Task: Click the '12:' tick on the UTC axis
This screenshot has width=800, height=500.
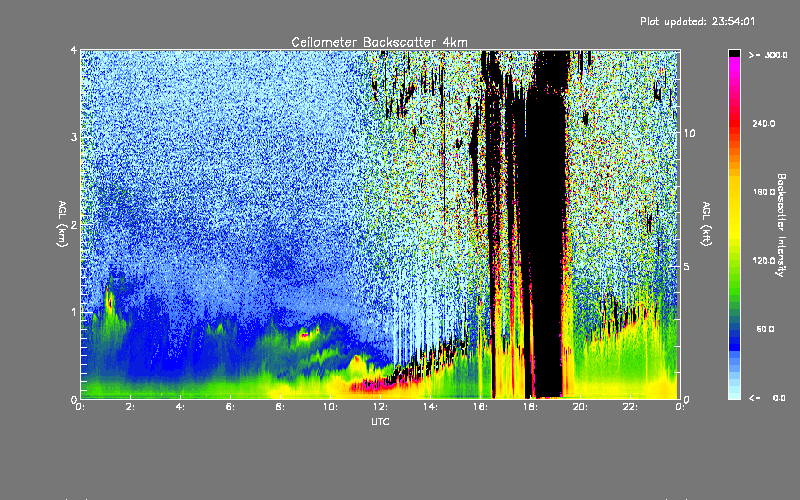Action: (x=380, y=407)
